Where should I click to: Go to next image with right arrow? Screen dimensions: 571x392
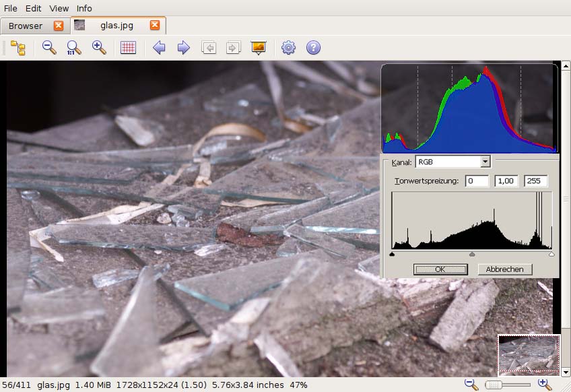[x=184, y=48]
